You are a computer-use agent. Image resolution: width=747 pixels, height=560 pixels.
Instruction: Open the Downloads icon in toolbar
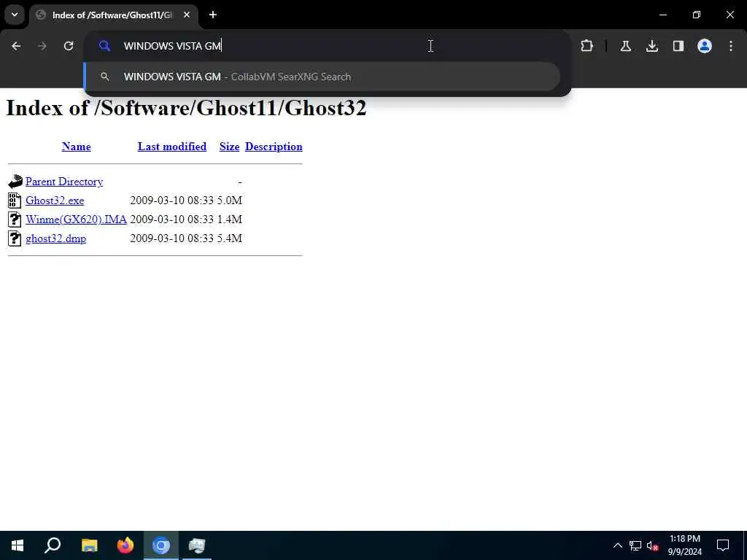(x=651, y=46)
